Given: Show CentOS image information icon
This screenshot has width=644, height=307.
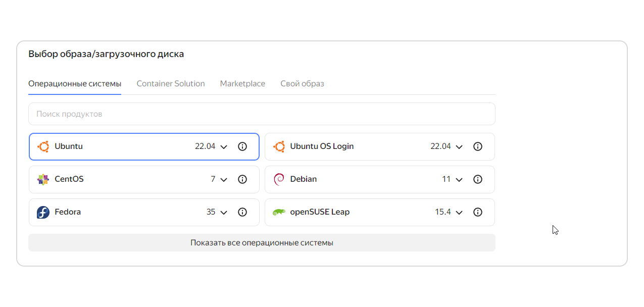Looking at the screenshot, I should (x=242, y=179).
